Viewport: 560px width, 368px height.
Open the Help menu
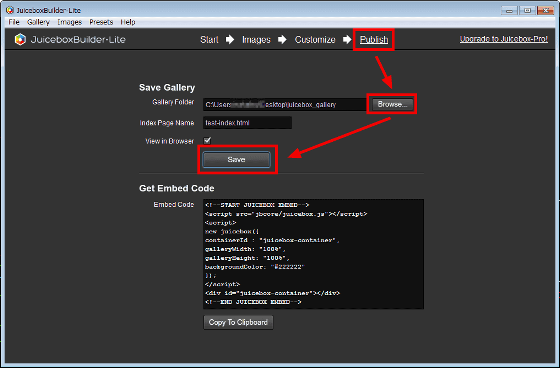coord(128,22)
